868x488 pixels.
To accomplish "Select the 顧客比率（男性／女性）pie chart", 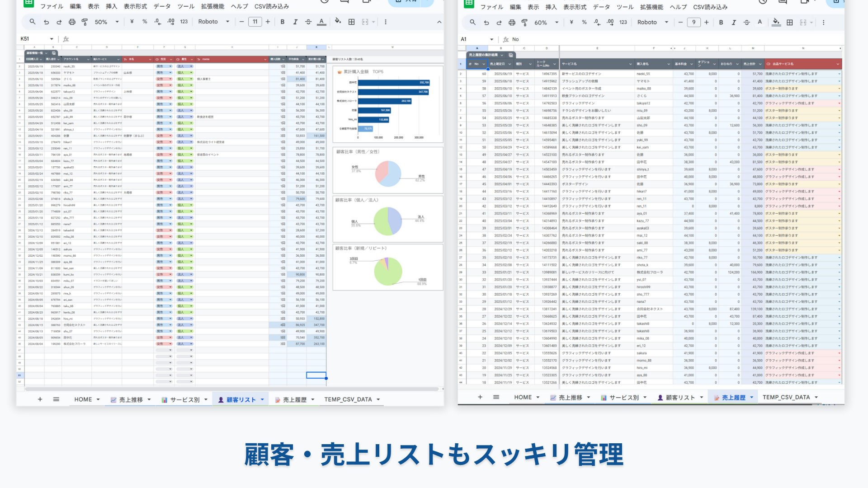I will click(x=388, y=170).
